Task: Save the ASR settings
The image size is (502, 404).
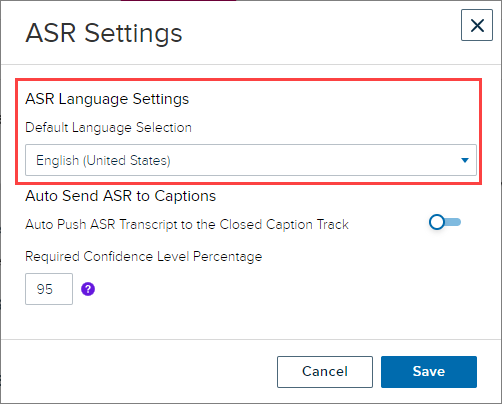Action: coord(429,372)
